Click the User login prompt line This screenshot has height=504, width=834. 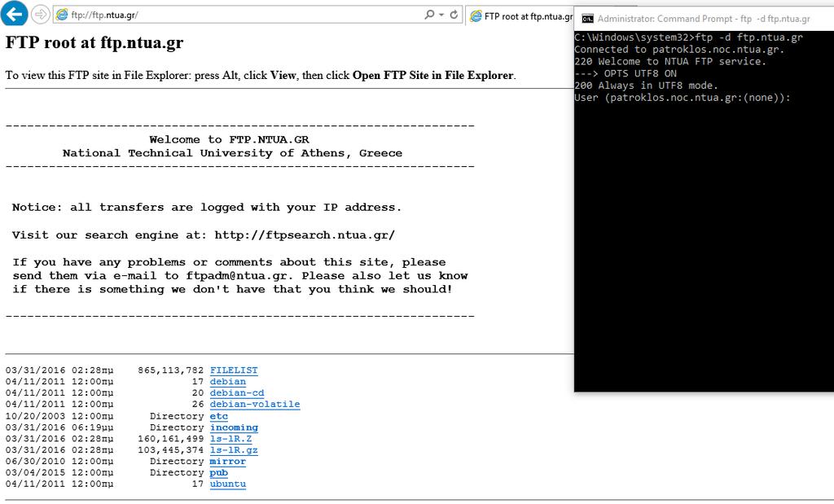pos(683,98)
